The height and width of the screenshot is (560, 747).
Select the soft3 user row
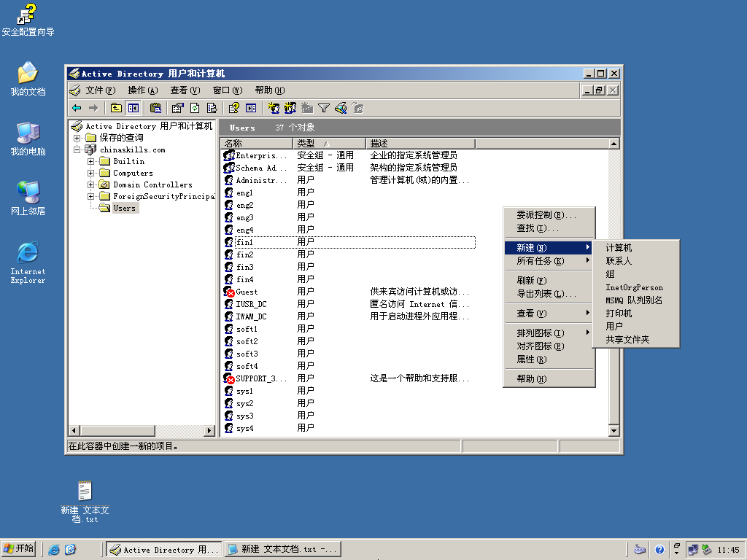pyautogui.click(x=349, y=354)
